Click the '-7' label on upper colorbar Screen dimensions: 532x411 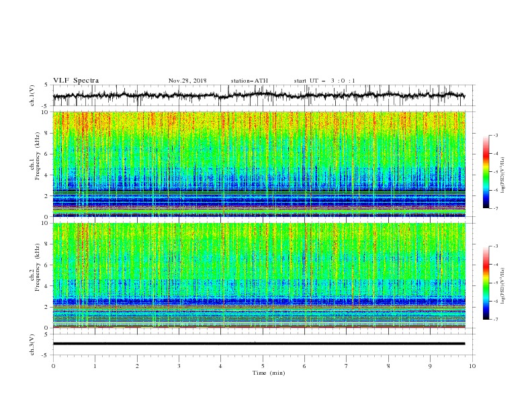pos(495,208)
